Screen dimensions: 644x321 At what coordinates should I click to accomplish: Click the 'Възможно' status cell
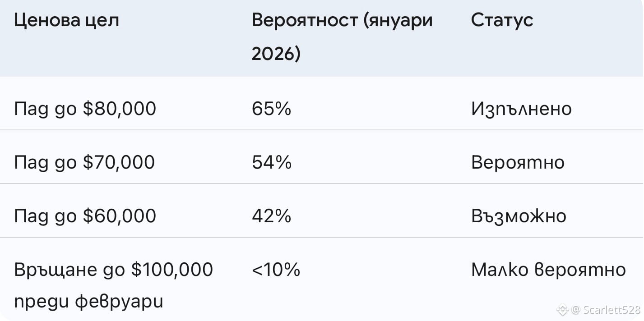[519, 216]
